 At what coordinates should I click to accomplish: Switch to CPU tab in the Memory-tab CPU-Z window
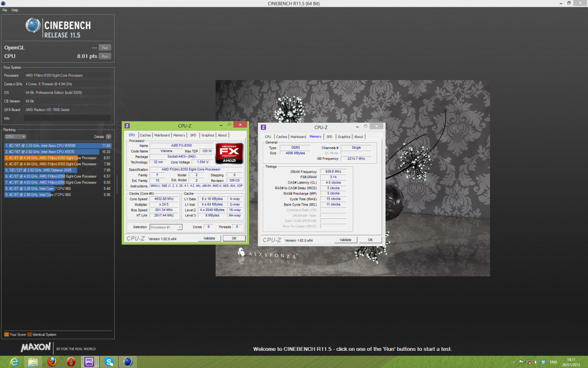(268, 137)
